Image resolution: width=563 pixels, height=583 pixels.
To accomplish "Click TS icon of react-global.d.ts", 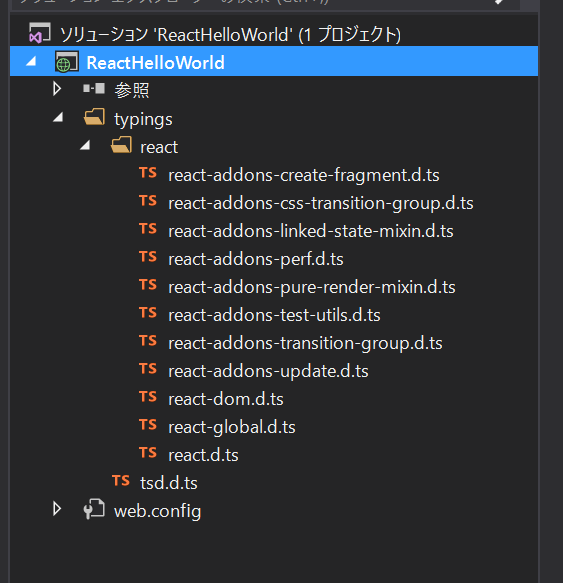I will (148, 425).
